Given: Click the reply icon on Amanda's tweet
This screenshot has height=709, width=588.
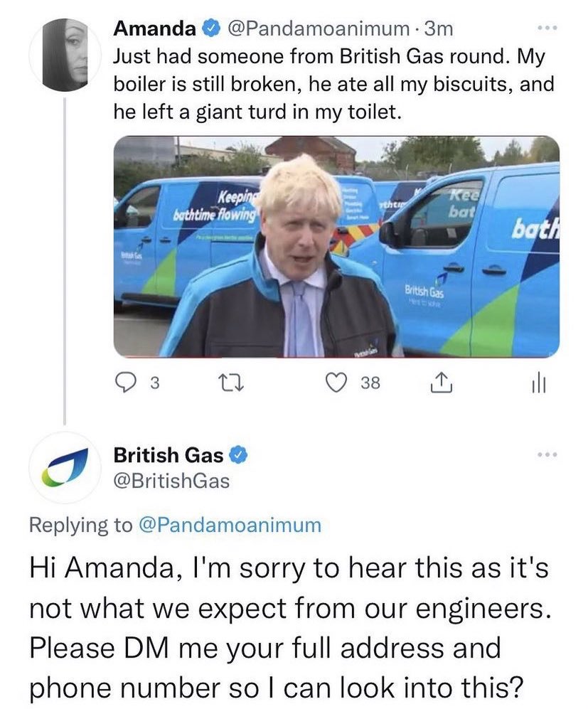Looking at the screenshot, I should [125, 383].
